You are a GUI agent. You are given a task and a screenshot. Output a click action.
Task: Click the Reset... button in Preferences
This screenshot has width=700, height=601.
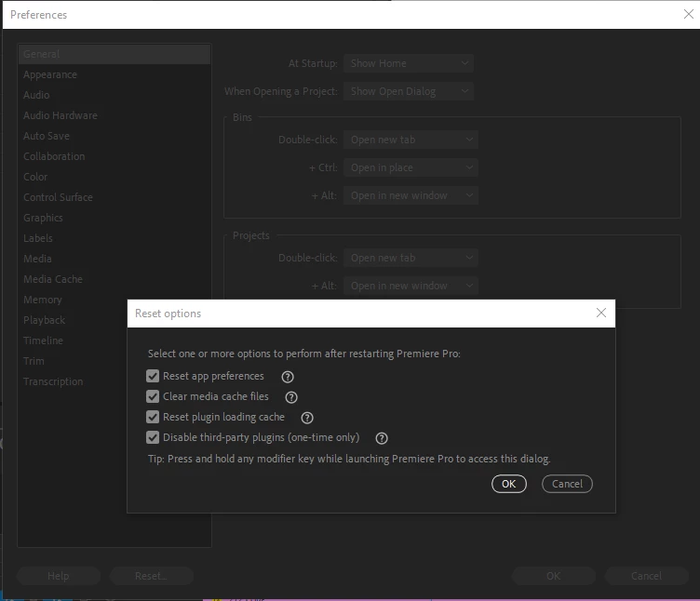tap(152, 576)
